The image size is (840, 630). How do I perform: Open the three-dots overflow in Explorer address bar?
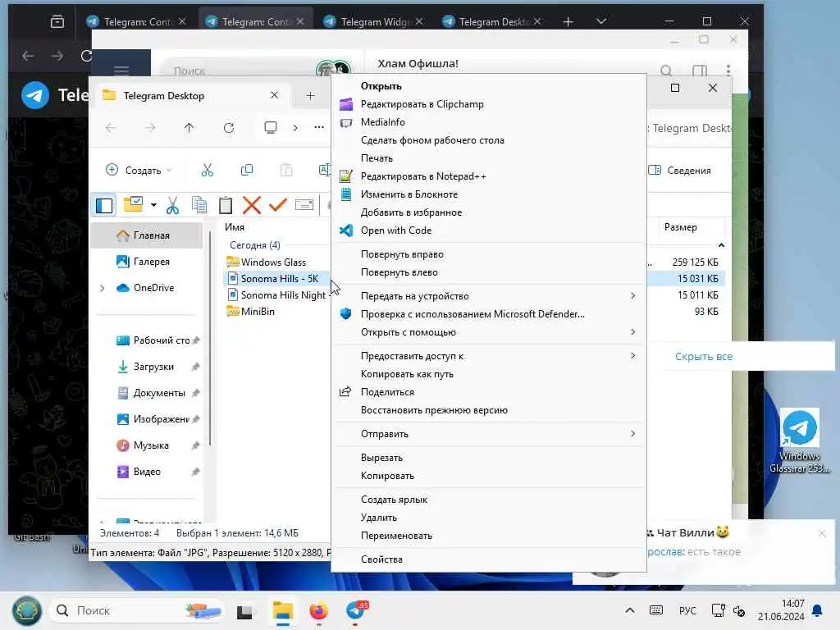click(319, 127)
